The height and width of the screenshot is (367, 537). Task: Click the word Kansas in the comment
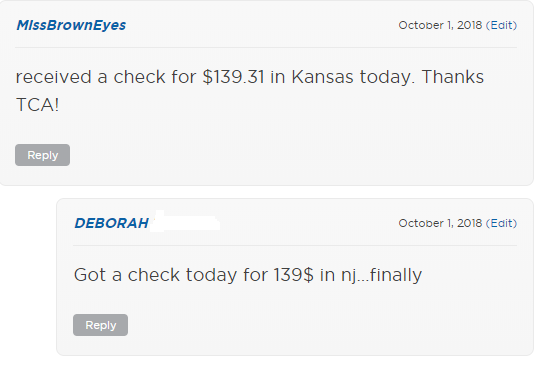tap(322, 77)
